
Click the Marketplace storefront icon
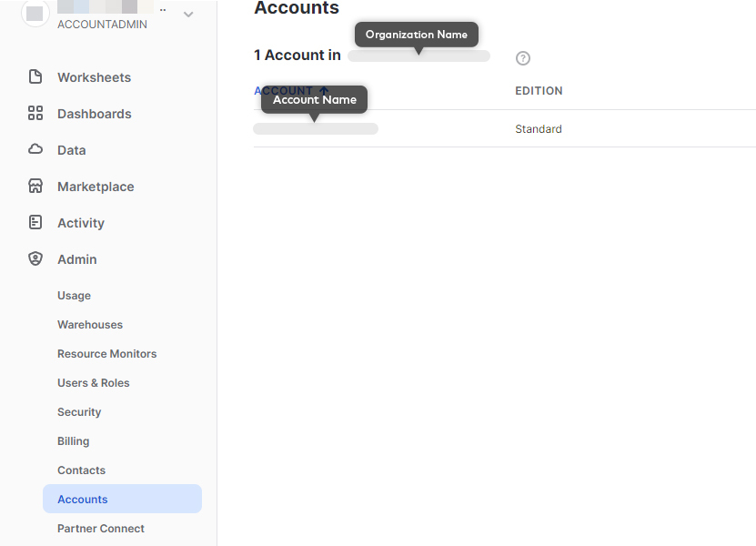(x=35, y=187)
